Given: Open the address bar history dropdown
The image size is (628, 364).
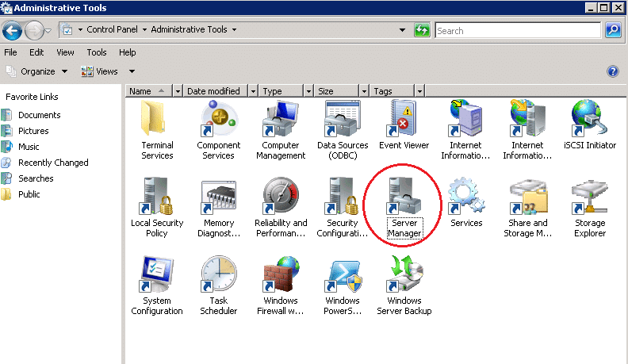Looking at the screenshot, I should (x=402, y=30).
